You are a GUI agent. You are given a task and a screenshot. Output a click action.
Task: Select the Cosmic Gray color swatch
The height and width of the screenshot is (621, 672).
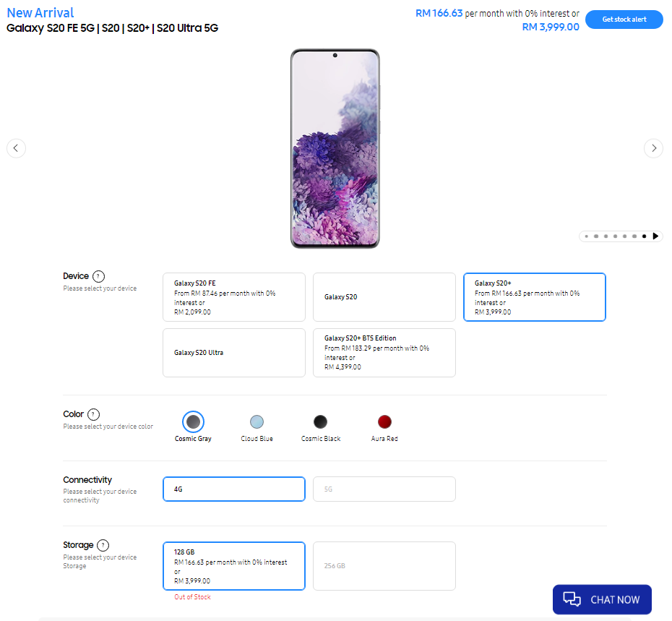click(x=193, y=421)
